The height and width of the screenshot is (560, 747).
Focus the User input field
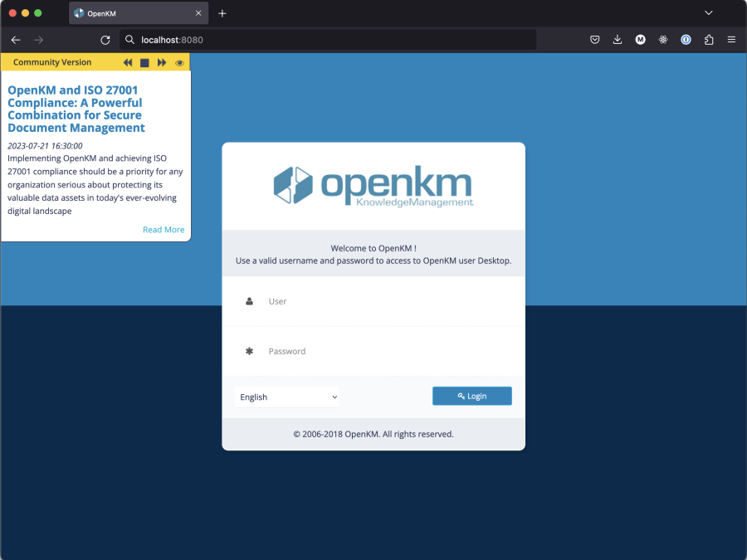(x=373, y=301)
